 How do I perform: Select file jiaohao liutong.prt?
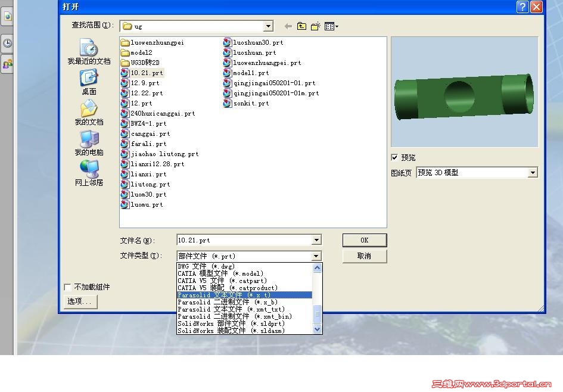tap(160, 154)
